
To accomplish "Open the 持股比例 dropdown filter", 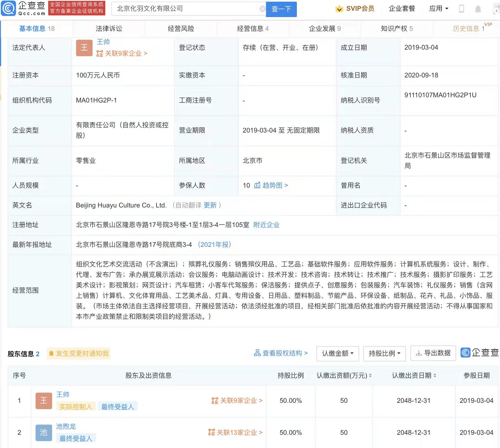I will pos(385,353).
